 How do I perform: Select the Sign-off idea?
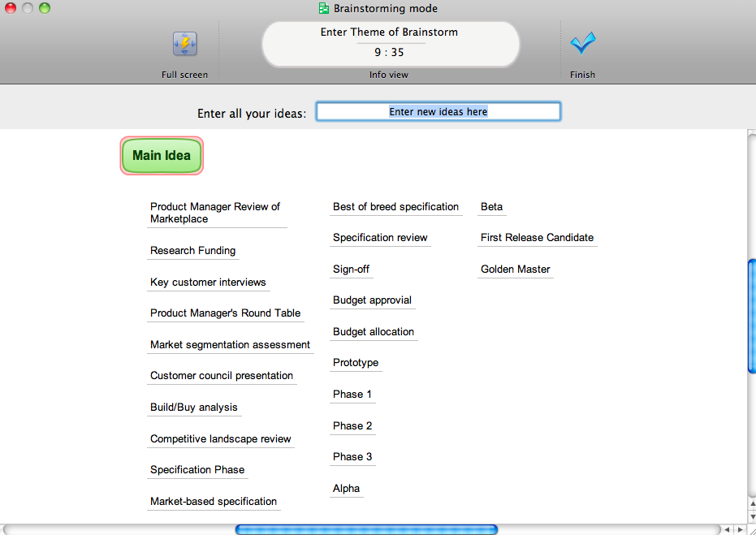[x=351, y=270]
